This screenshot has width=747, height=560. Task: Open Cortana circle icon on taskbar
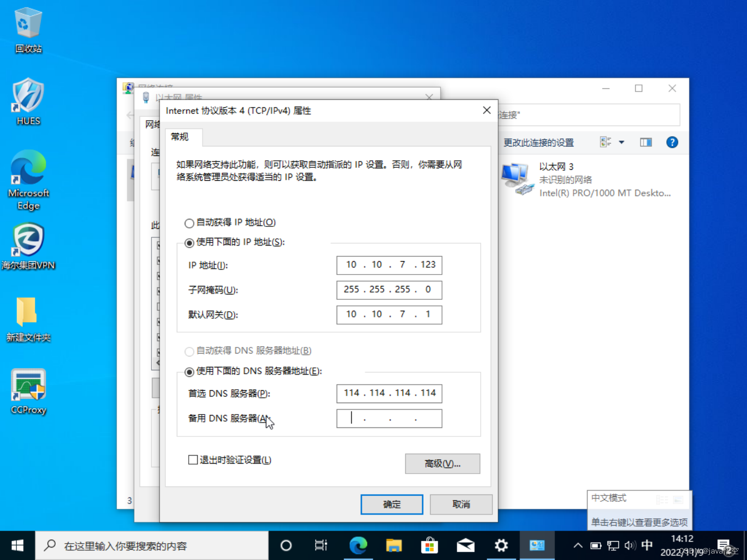[286, 546]
